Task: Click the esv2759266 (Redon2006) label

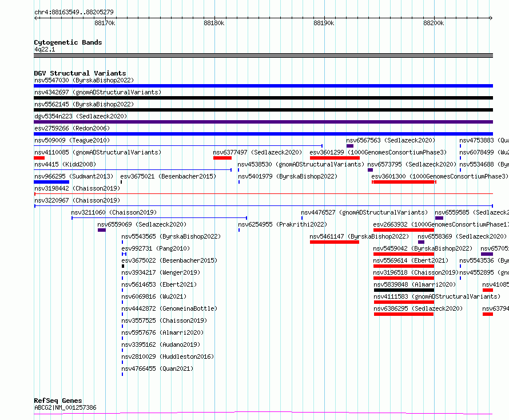Action: click(x=72, y=128)
